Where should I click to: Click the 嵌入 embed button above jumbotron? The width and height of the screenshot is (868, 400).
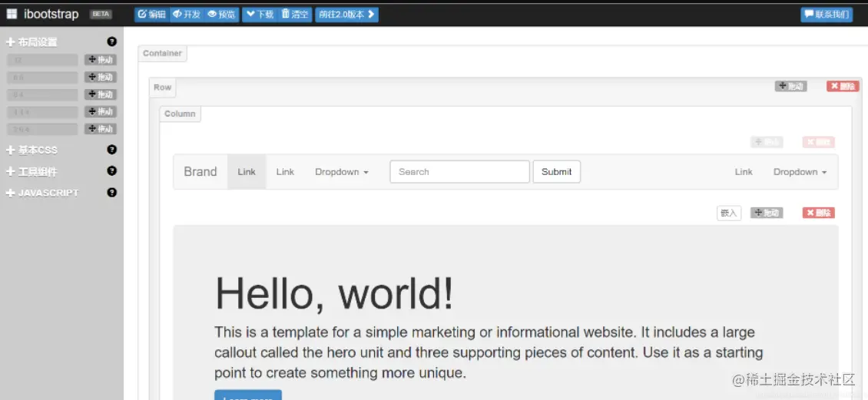click(x=728, y=213)
